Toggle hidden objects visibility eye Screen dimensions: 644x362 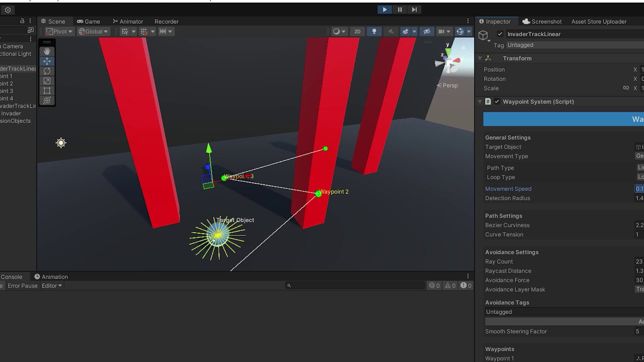point(427,32)
